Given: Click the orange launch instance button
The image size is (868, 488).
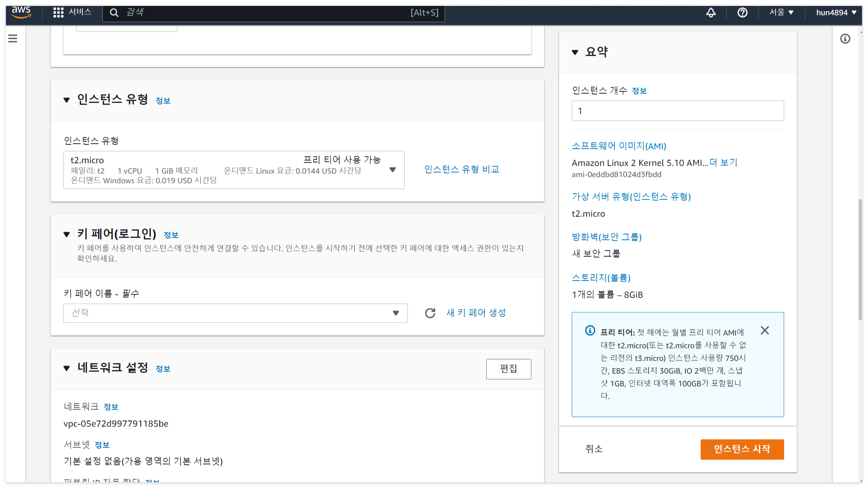Looking at the screenshot, I should (742, 449).
